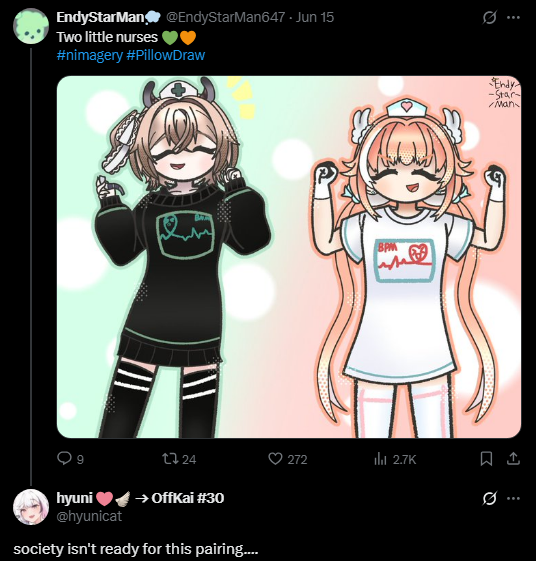The height and width of the screenshot is (561, 536).
Task: Click the repost icon showing 24
Action: pos(170,458)
